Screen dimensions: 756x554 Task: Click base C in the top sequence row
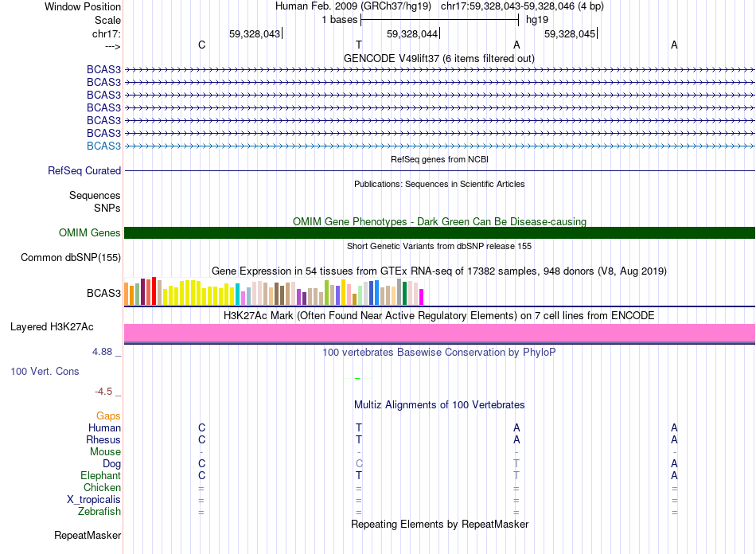coord(201,45)
